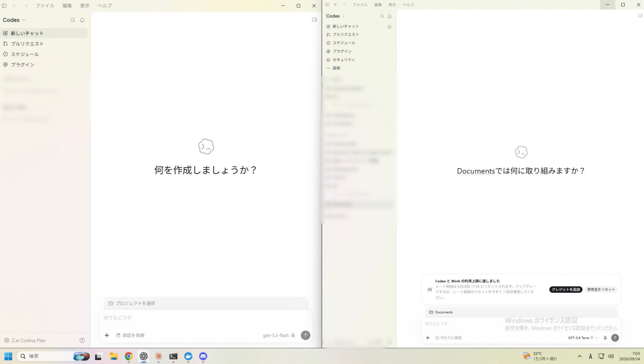Select プルリクエスト in left window sidebar
This screenshot has height=364, width=644.
[x=44, y=44]
